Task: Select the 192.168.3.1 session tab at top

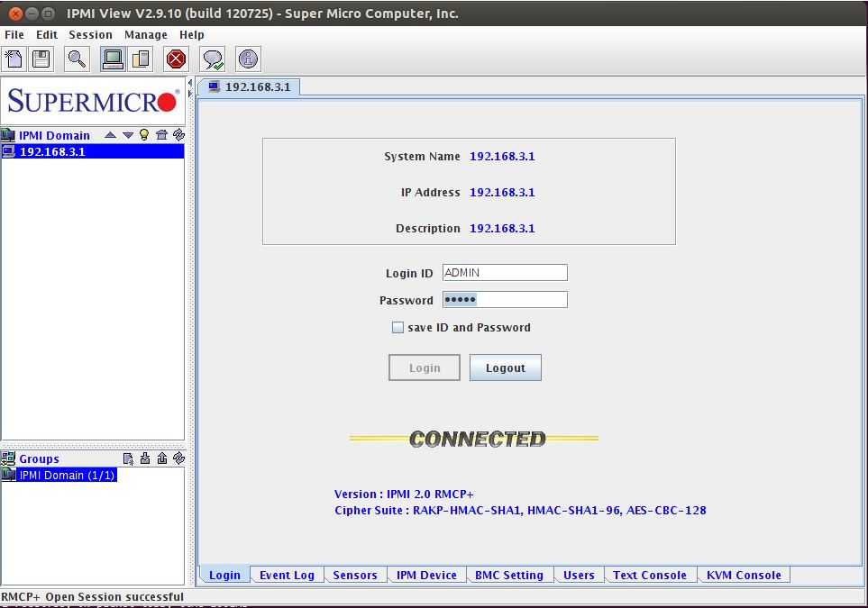Action: [x=250, y=86]
